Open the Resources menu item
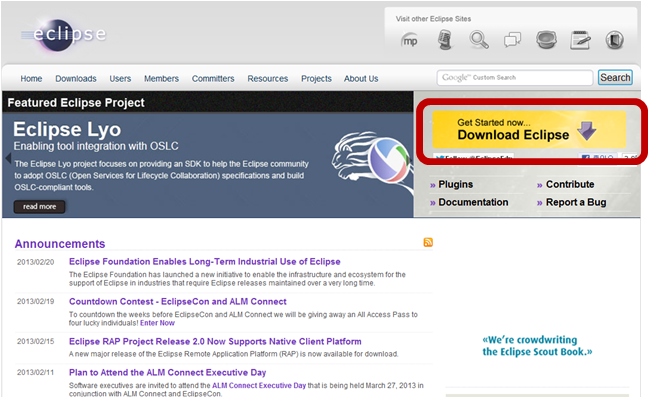This screenshot has height=398, width=649. (268, 79)
